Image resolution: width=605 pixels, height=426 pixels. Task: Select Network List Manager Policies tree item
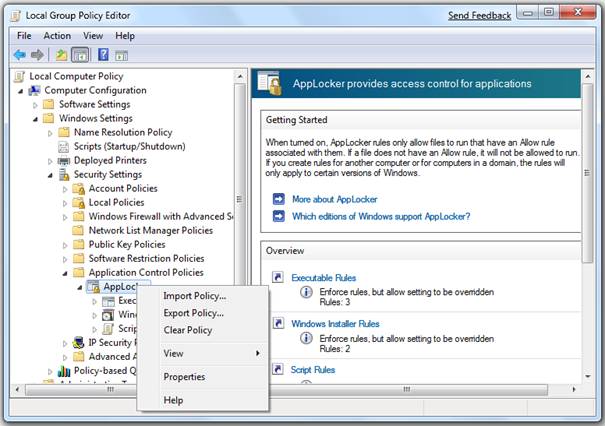tap(150, 230)
